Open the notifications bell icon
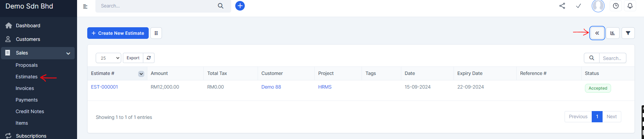The width and height of the screenshot is (644, 139). coord(630,6)
